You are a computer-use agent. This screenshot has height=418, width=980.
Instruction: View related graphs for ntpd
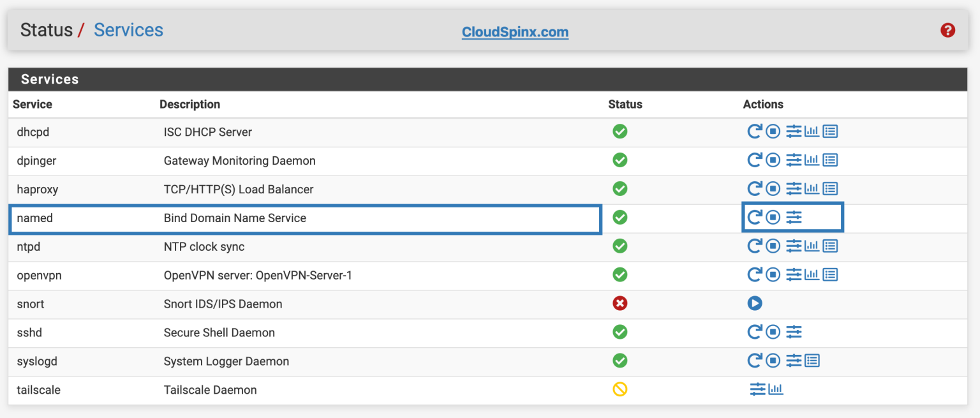click(812, 246)
